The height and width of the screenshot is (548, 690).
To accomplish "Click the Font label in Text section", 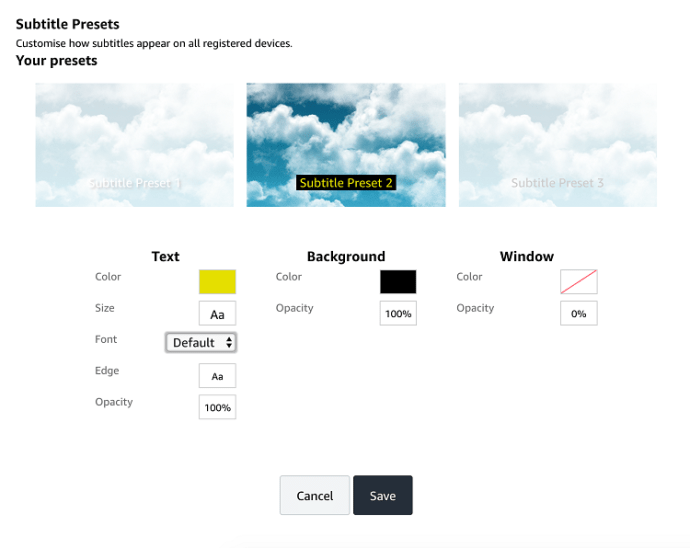I will tap(106, 340).
